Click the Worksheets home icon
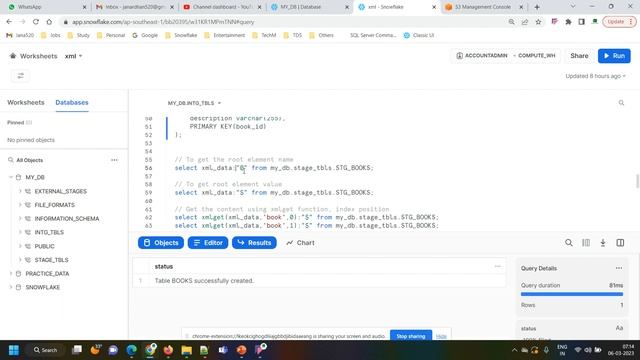This screenshot has width=640, height=360. (13, 56)
